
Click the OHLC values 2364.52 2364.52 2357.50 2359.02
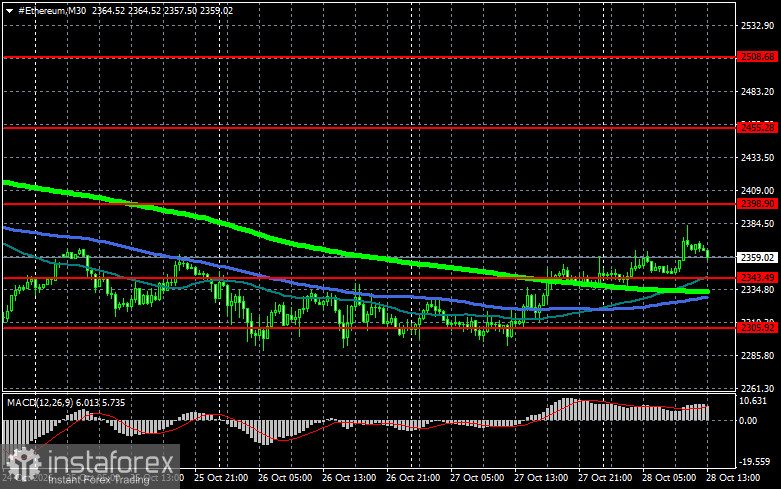coord(162,10)
